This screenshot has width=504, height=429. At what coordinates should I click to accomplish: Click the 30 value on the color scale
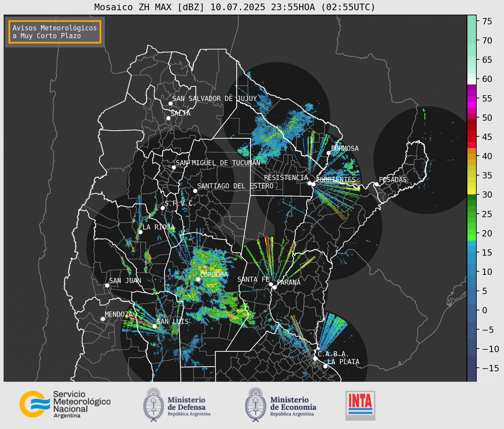[x=487, y=195]
